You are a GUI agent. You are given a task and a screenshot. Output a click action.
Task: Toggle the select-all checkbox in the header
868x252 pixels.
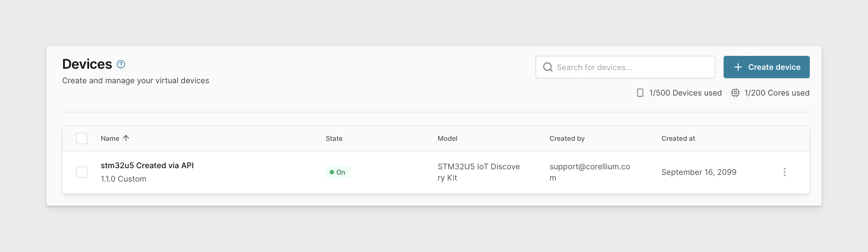pos(81,138)
